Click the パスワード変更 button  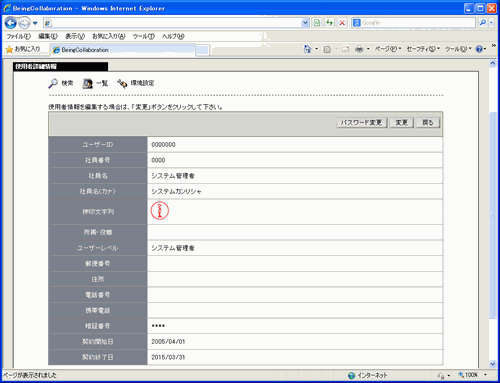[362, 123]
